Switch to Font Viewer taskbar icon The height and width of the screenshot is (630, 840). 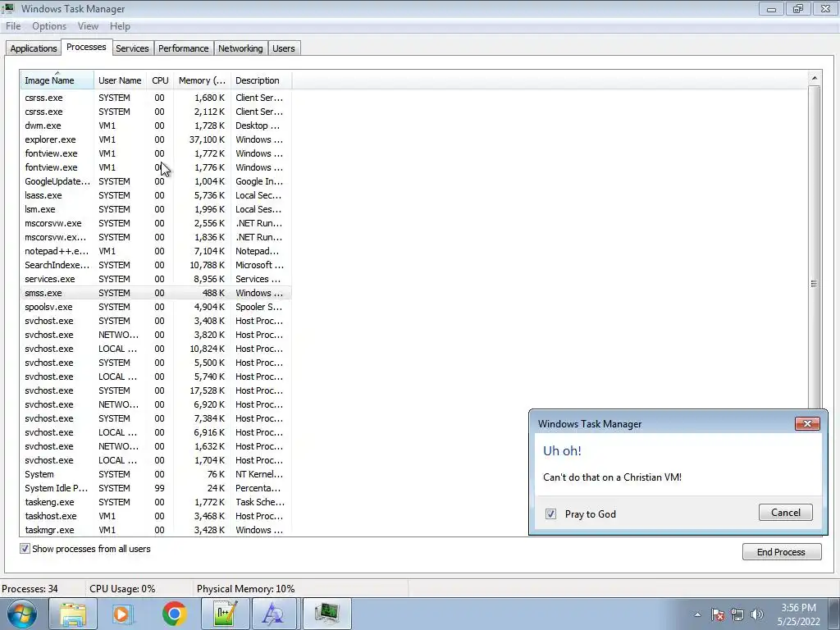pos(274,614)
